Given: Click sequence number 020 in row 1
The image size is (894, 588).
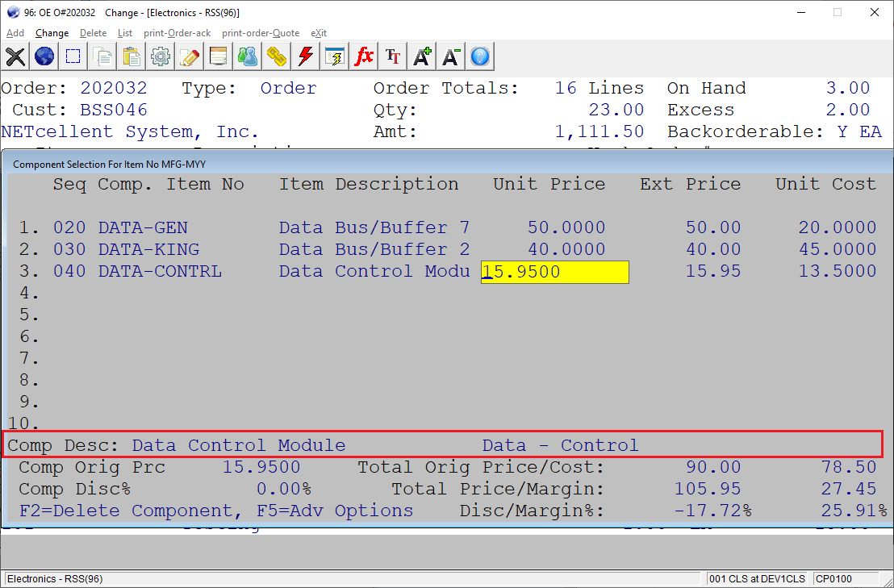Looking at the screenshot, I should (69, 228).
